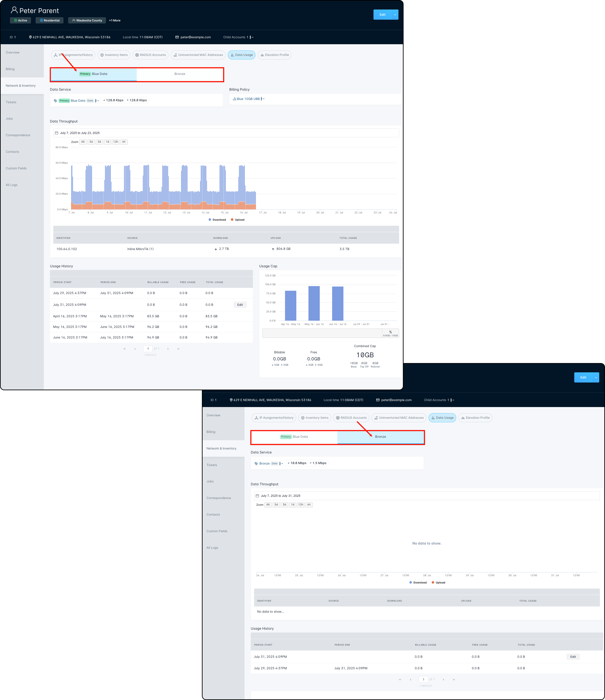The height and width of the screenshot is (700, 605).
Task: Select Inventory Items pill in bottom window
Action: 314,418
